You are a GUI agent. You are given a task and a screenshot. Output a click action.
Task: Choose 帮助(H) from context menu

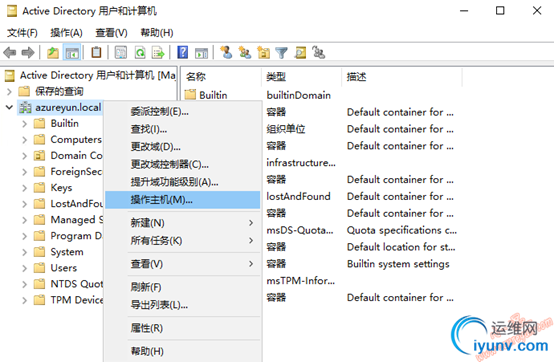pyautogui.click(x=183, y=351)
